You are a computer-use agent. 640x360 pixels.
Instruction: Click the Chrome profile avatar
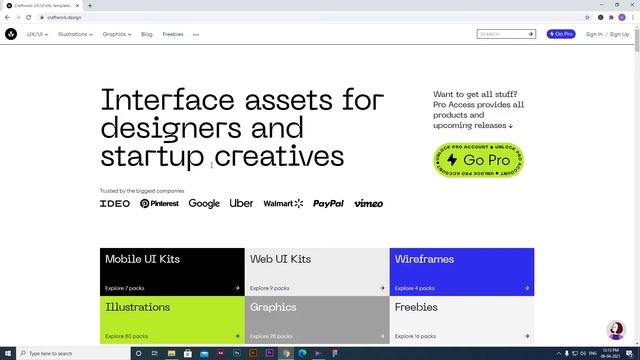[622, 18]
